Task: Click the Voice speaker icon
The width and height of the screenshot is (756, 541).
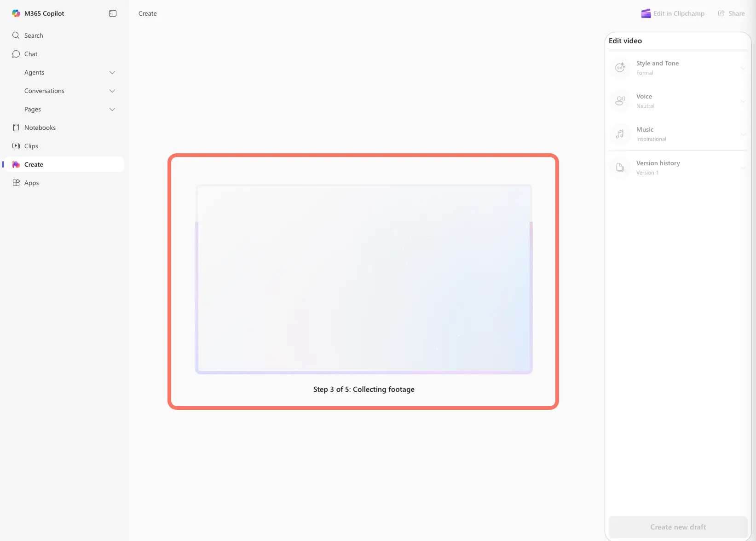Action: pos(620,101)
